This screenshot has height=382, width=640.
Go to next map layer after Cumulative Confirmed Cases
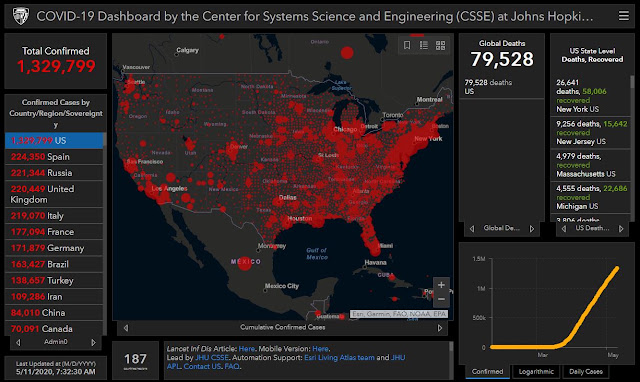[x=440, y=328]
